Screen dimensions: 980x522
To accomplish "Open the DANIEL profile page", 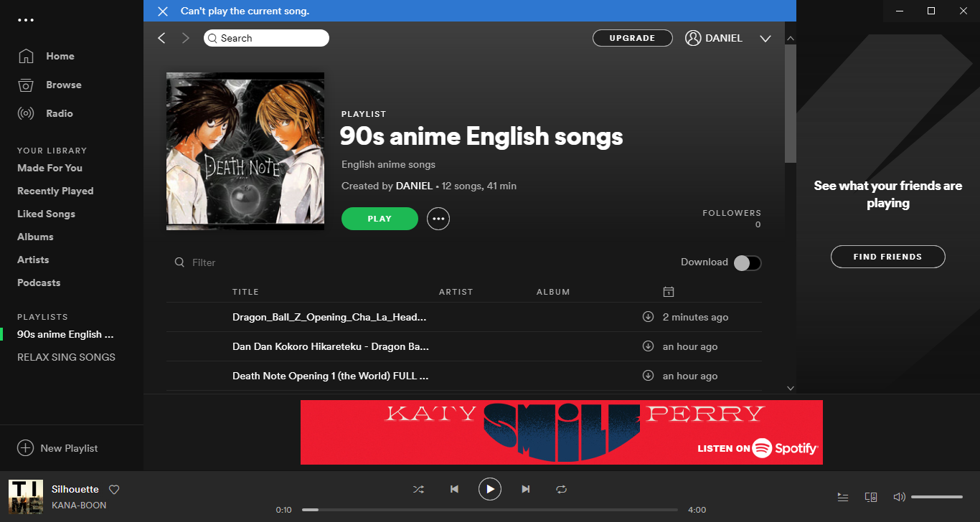I will [714, 38].
